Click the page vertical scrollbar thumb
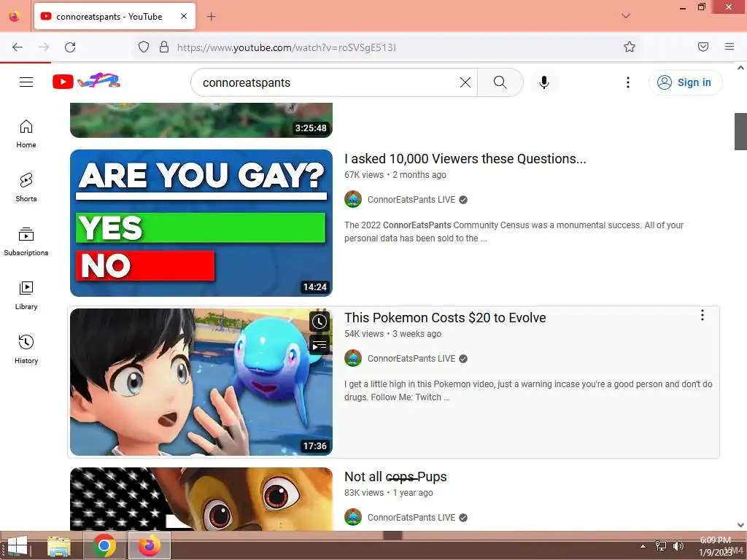The width and height of the screenshot is (747, 560). click(x=741, y=131)
